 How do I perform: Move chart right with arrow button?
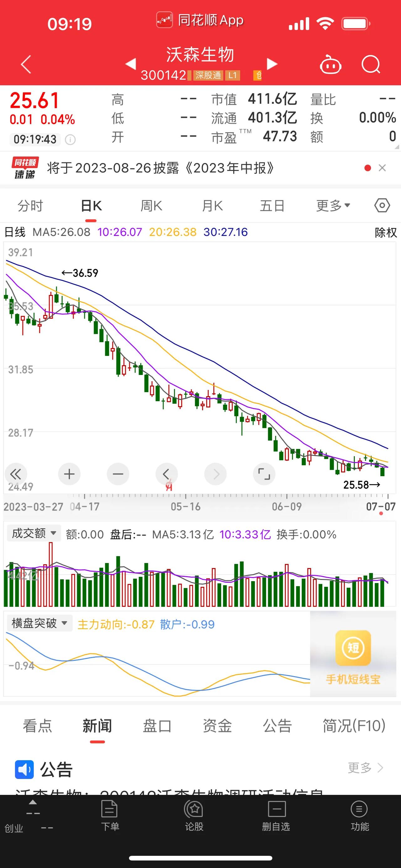point(215,474)
